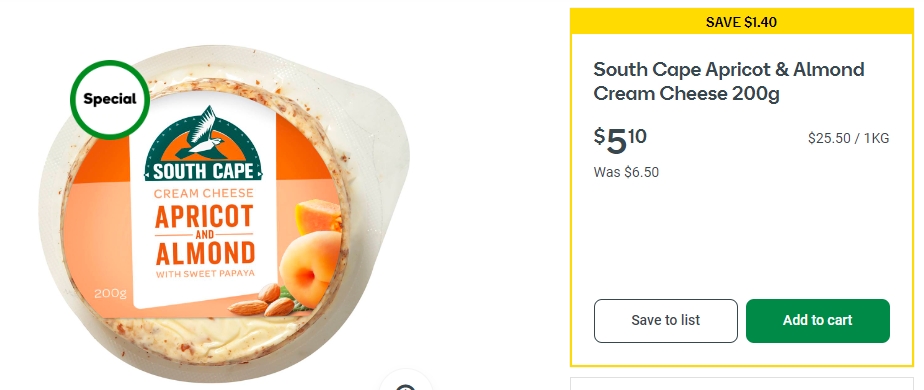Screen dimensions: 924x390
Task: Click the almonds picture on the label
Action: pyautogui.click(x=261, y=300)
